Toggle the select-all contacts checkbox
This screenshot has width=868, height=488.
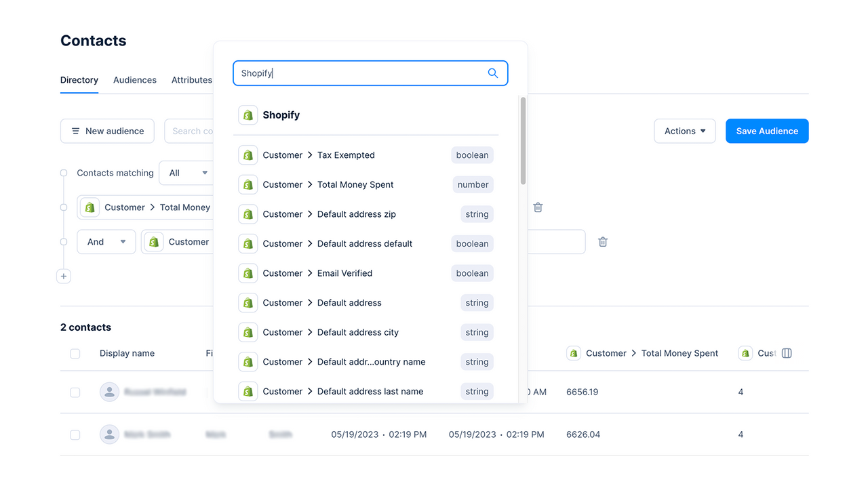[75, 354]
